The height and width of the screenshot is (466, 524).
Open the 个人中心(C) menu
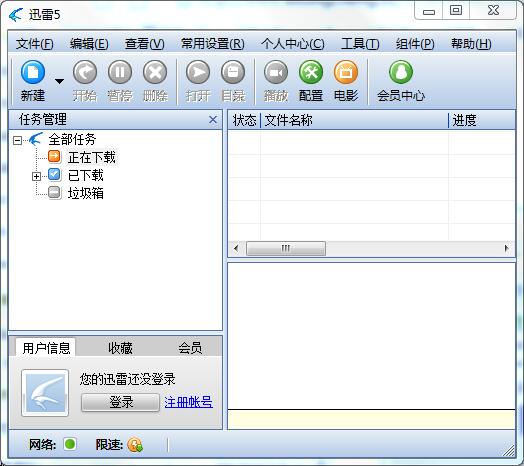[293, 44]
